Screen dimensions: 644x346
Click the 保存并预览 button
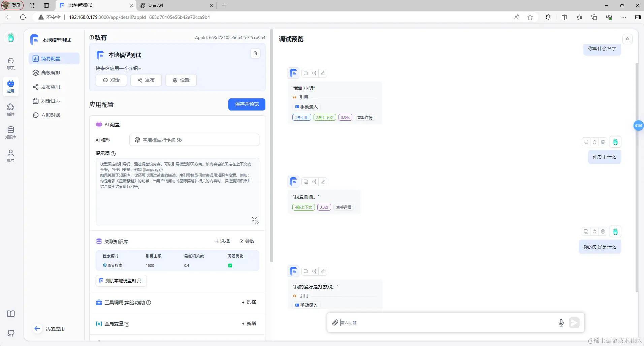pos(247,104)
